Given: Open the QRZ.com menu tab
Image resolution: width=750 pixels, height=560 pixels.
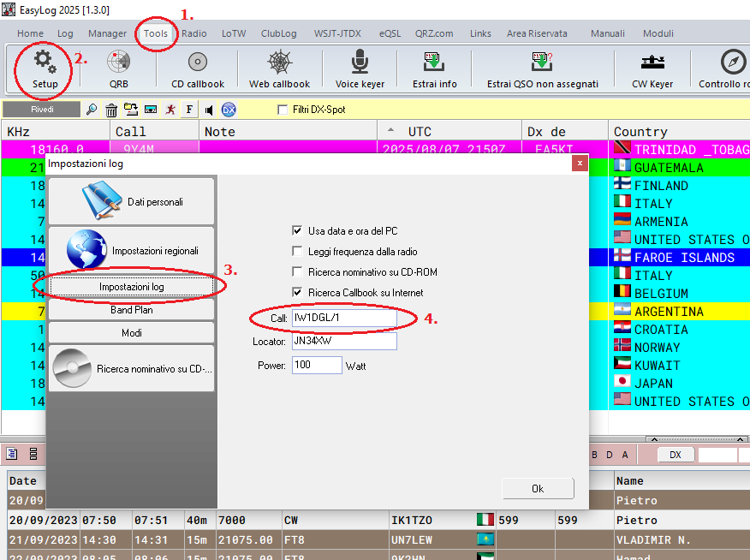Looking at the screenshot, I should [x=434, y=33].
